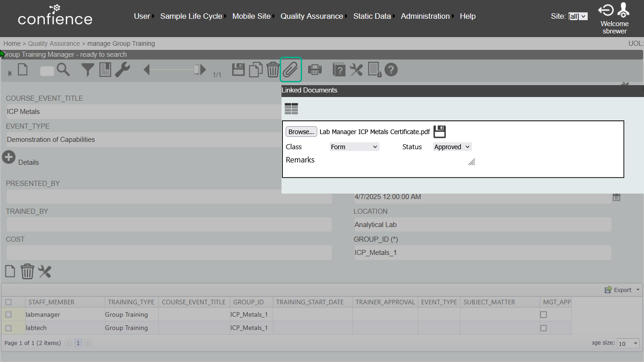Click the Home breadcrumb link
Image resolution: width=644 pixels, height=362 pixels.
click(x=12, y=43)
